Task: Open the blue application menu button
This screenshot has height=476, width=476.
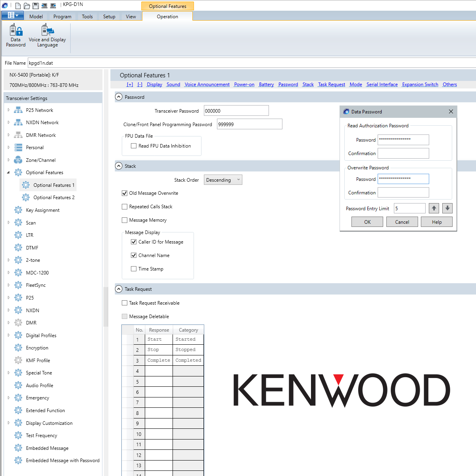Action: (x=13, y=15)
